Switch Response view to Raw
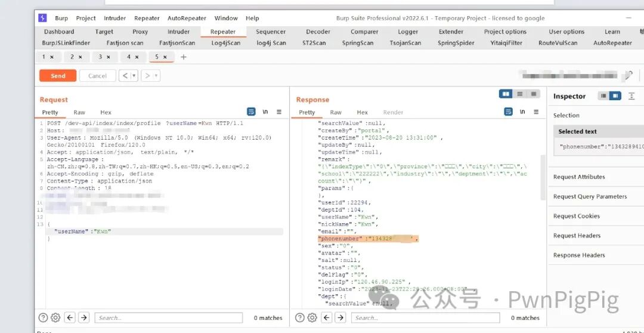Screen dimensions: 644x333 [336, 112]
